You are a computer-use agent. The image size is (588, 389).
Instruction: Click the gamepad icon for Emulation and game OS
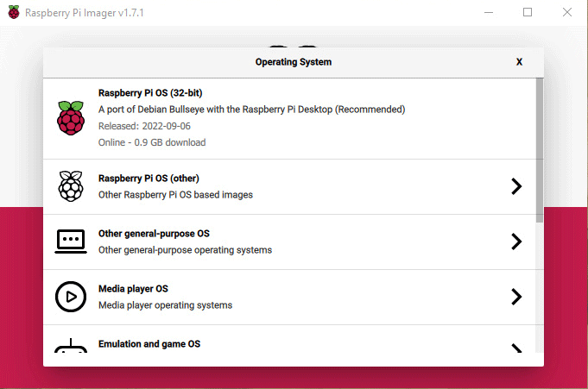[x=71, y=346]
